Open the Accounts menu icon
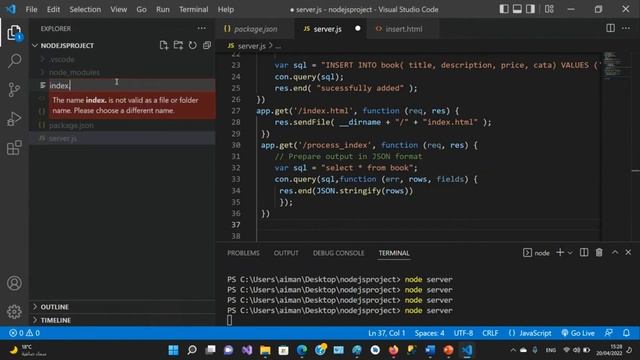Screen dimensions: 640x360 tap(14, 283)
